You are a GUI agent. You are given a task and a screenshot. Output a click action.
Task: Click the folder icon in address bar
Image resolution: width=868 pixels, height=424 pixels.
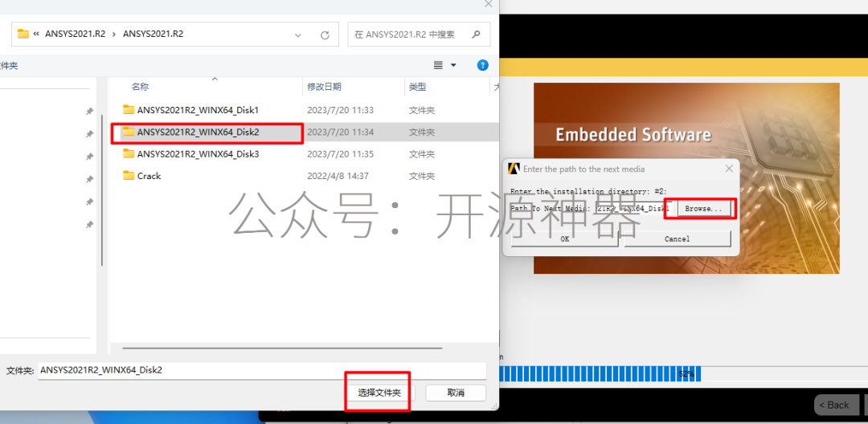point(23,34)
